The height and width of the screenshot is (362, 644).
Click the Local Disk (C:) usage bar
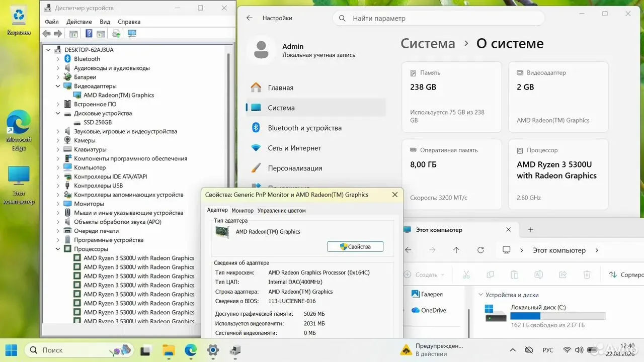pyautogui.click(x=557, y=316)
